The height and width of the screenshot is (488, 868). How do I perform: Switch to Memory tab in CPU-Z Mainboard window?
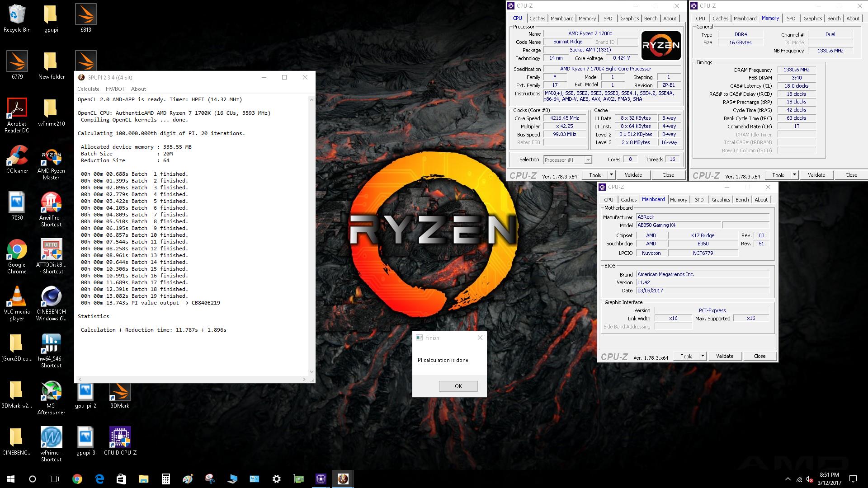tap(678, 200)
